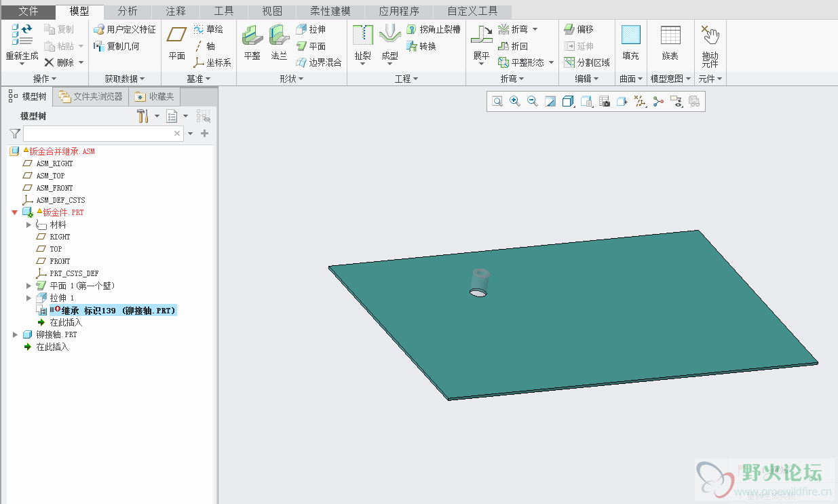Expand the 拉伸 1 feature node

(x=28, y=298)
